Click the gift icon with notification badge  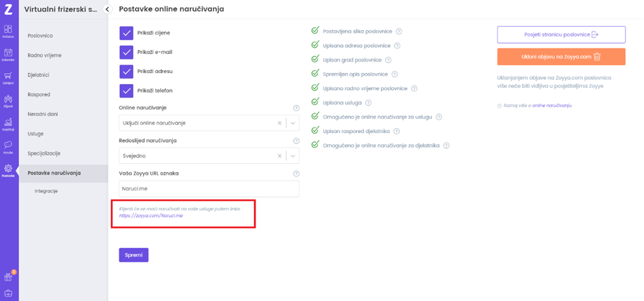click(9, 276)
